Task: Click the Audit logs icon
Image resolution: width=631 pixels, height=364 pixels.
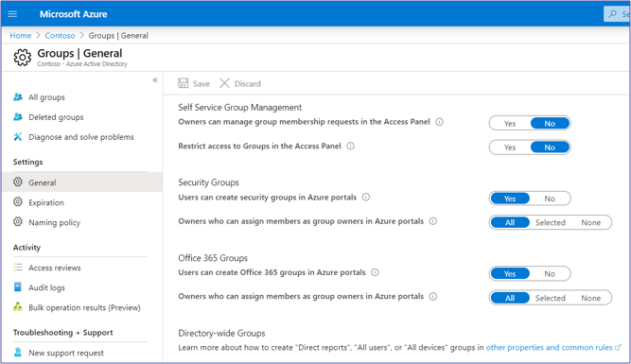Action: [18, 287]
